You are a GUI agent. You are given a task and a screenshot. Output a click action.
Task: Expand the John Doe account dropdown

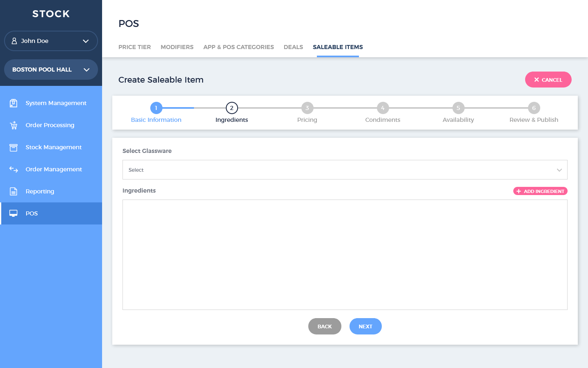(x=86, y=41)
